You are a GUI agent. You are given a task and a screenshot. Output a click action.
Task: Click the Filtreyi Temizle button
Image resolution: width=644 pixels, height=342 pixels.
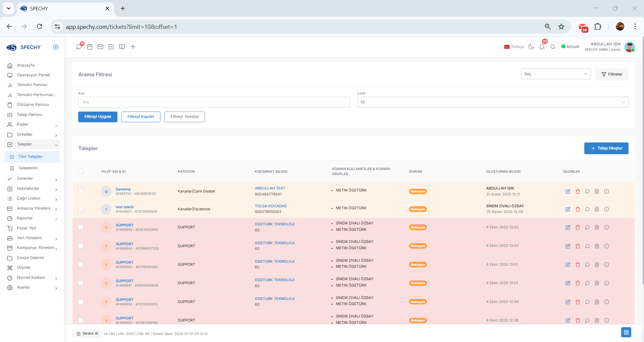[185, 117]
